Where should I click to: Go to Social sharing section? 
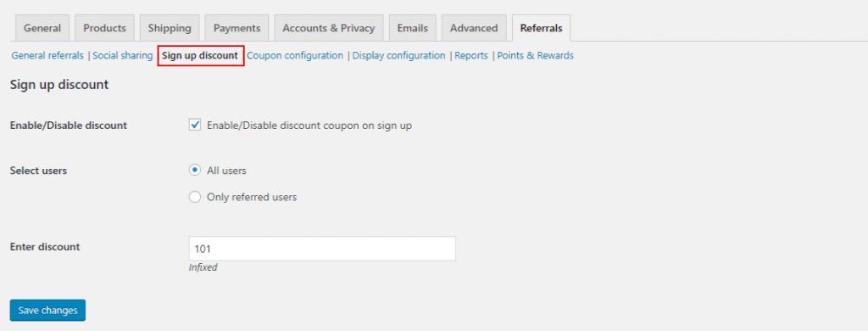122,55
